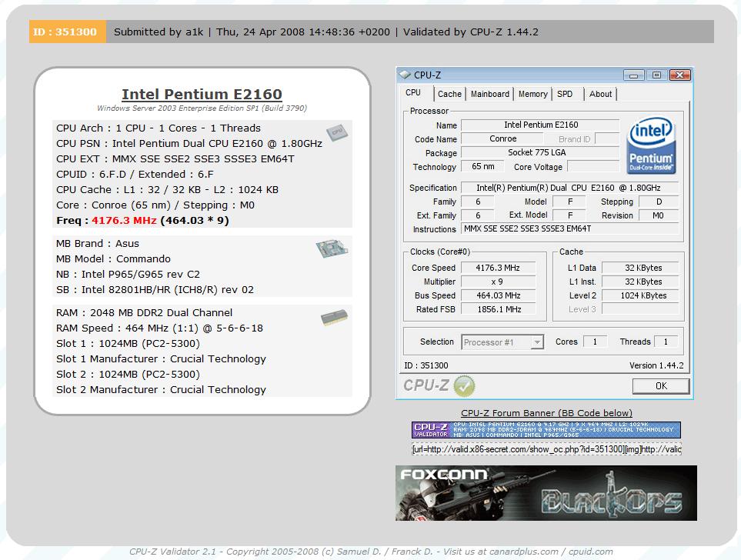Click the OK button

coord(661,386)
